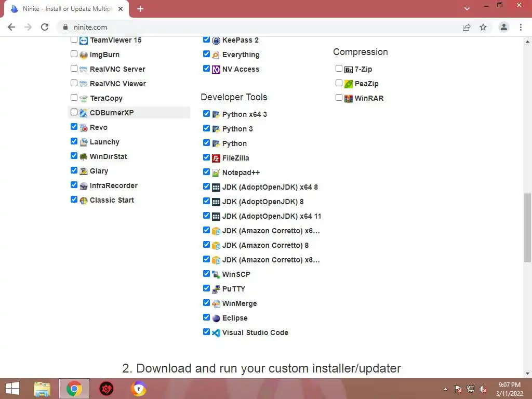The image size is (532, 399).
Task: Uncheck the InfraRecorder checkbox
Action: 74,184
